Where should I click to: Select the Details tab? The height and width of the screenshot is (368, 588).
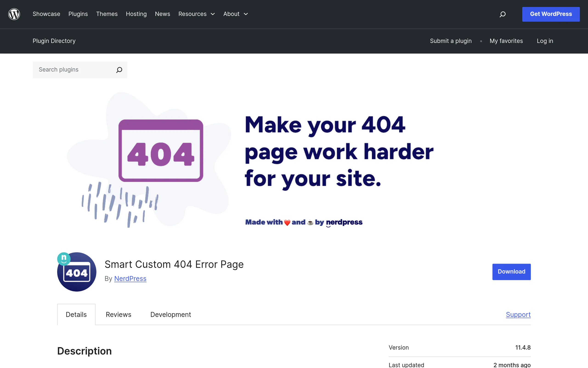pyautogui.click(x=76, y=314)
